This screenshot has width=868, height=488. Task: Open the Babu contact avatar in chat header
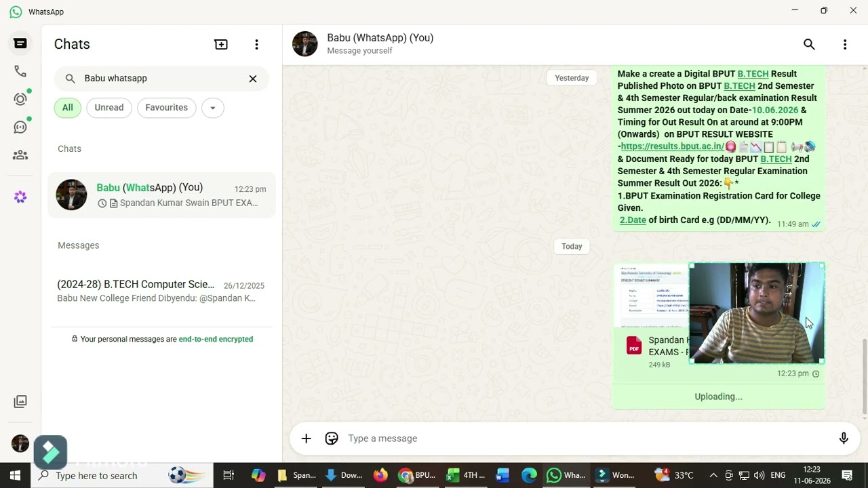305,44
